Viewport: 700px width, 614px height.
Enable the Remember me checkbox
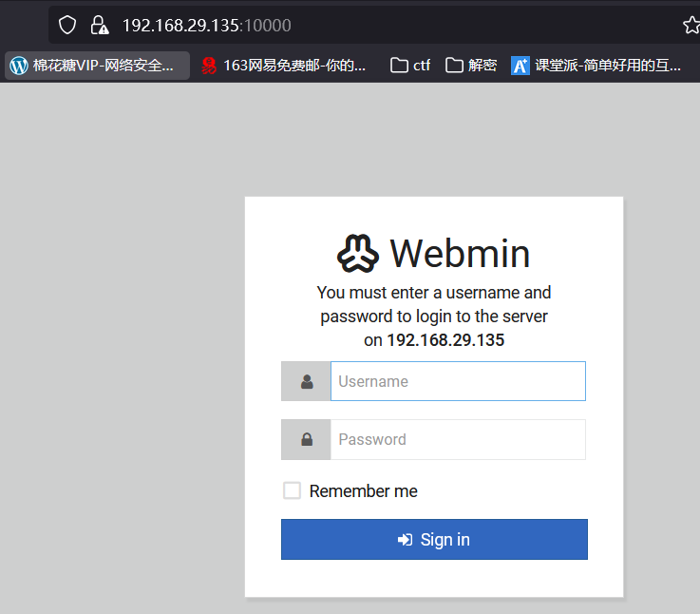coord(292,490)
